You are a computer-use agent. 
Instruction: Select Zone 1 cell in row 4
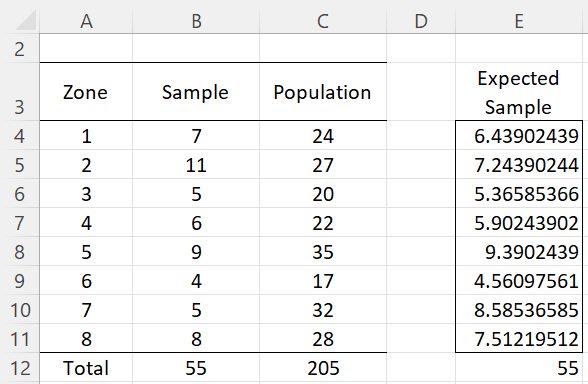(x=86, y=135)
